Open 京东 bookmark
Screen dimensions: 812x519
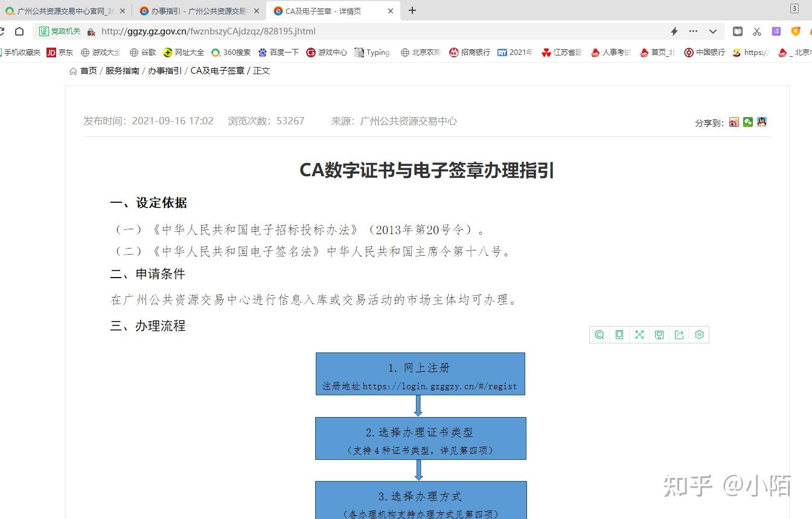point(60,53)
